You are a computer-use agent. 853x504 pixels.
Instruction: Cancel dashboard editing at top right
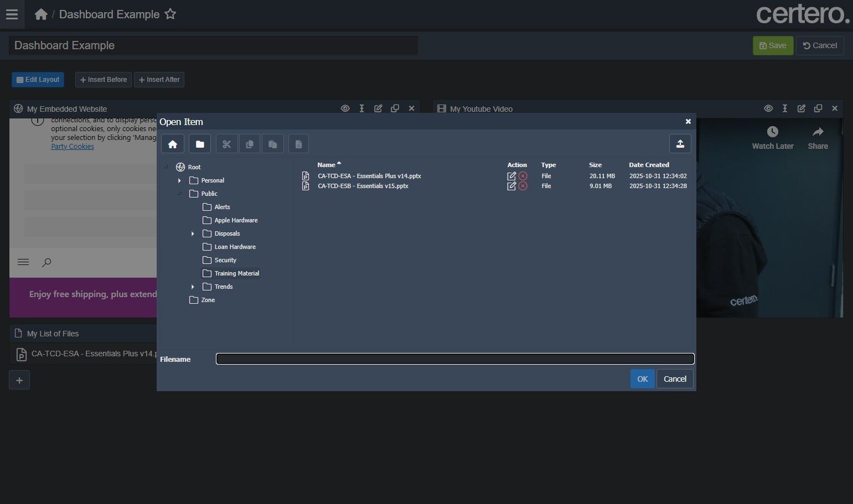point(820,45)
